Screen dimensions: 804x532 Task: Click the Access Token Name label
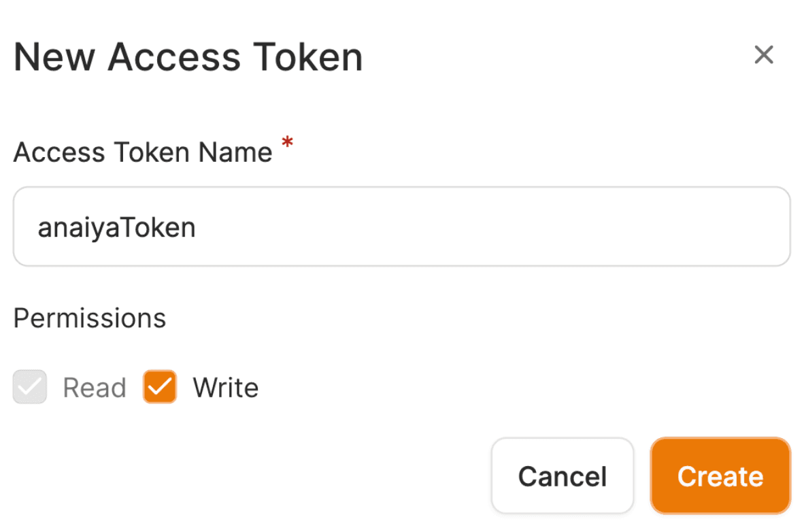(x=143, y=152)
